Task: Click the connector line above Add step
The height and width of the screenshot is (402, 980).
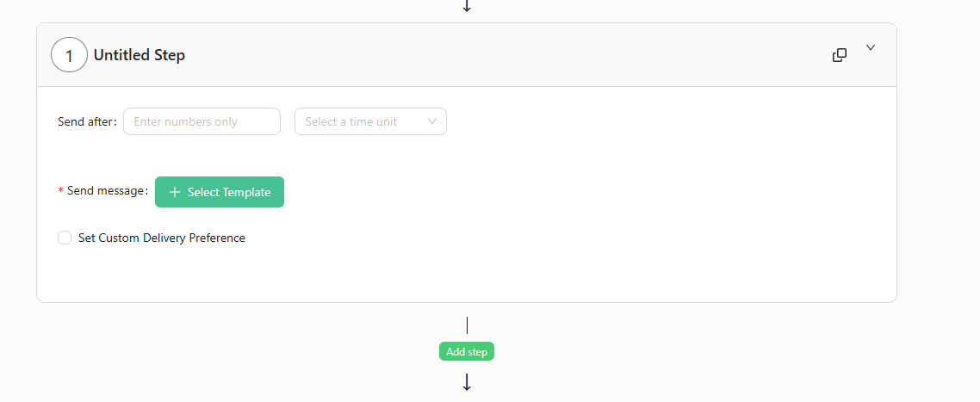Action: point(467,325)
